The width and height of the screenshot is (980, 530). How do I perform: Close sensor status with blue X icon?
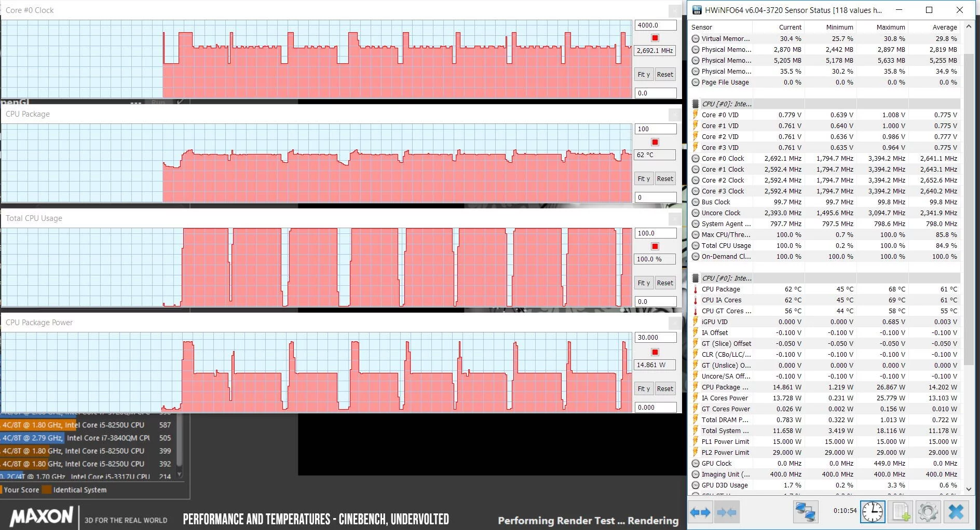956,512
